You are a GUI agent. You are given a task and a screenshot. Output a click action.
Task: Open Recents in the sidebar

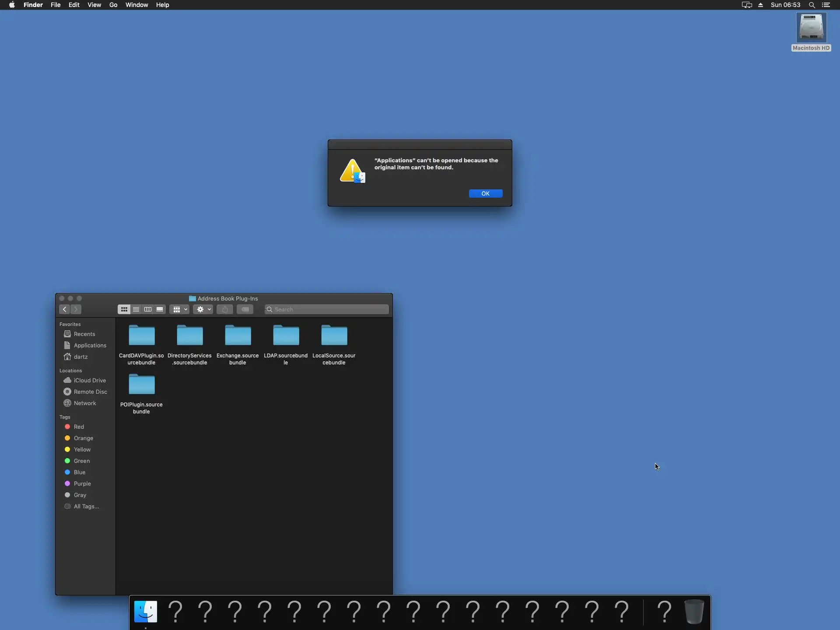point(84,334)
